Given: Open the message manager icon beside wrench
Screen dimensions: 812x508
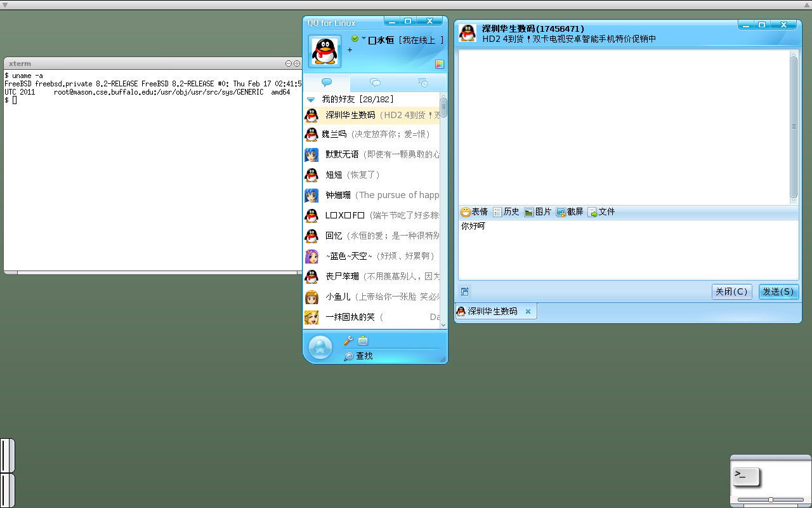Looking at the screenshot, I should [363, 340].
